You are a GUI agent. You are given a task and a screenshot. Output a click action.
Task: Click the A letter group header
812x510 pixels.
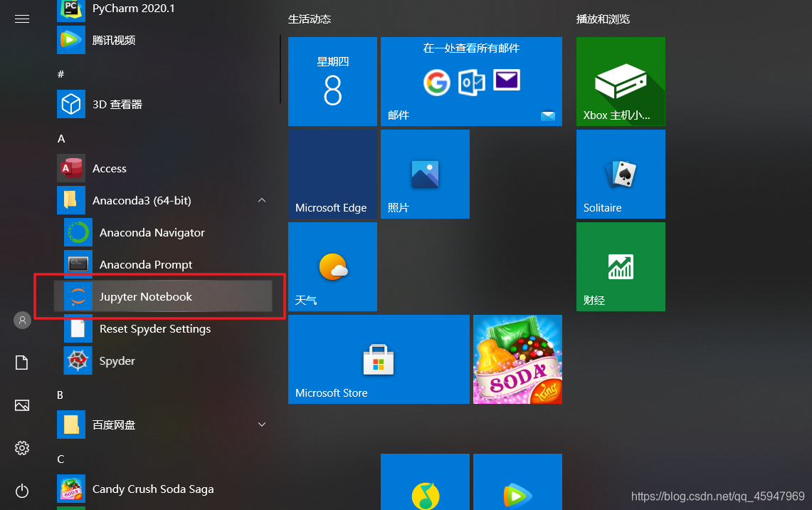[x=61, y=138]
